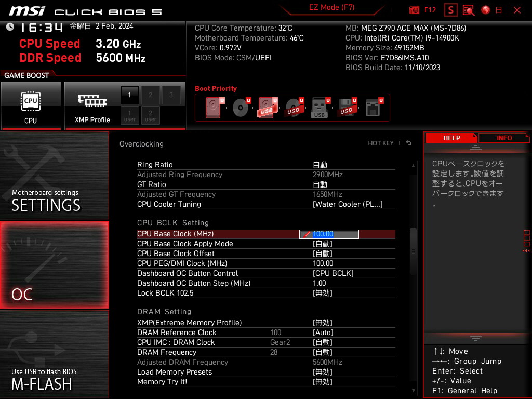Click the CPU Base Clock value field
This screenshot has height=399, width=532.
point(329,234)
